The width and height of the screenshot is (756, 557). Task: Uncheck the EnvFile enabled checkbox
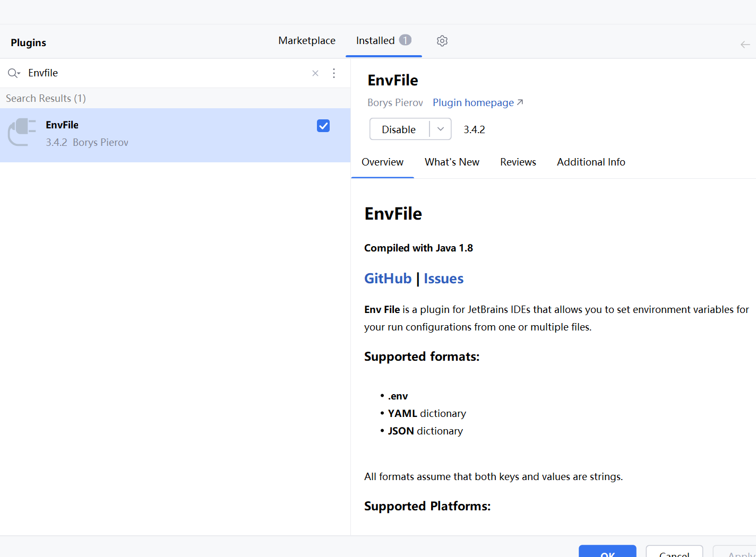pyautogui.click(x=323, y=126)
